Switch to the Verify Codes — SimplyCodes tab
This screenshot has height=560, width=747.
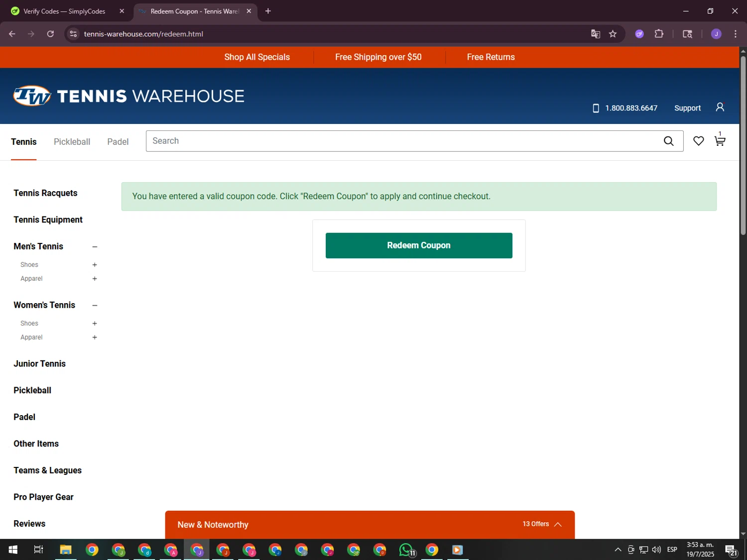click(x=64, y=11)
